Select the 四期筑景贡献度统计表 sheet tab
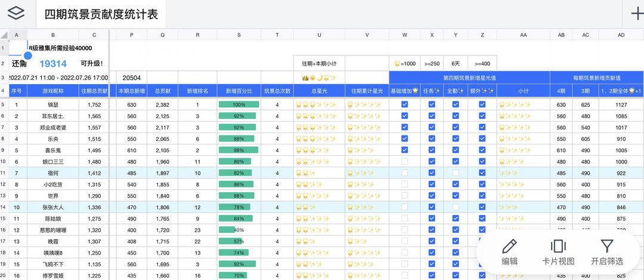 101,14
